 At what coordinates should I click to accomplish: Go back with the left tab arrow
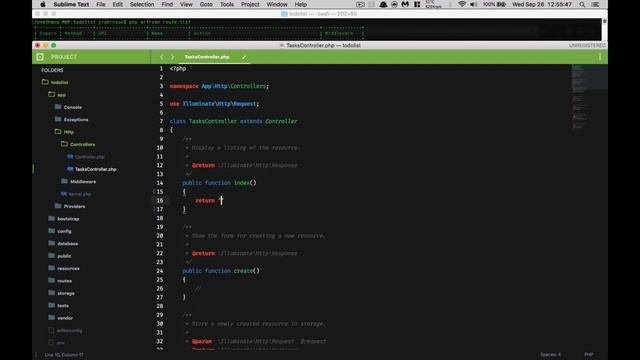[162, 57]
